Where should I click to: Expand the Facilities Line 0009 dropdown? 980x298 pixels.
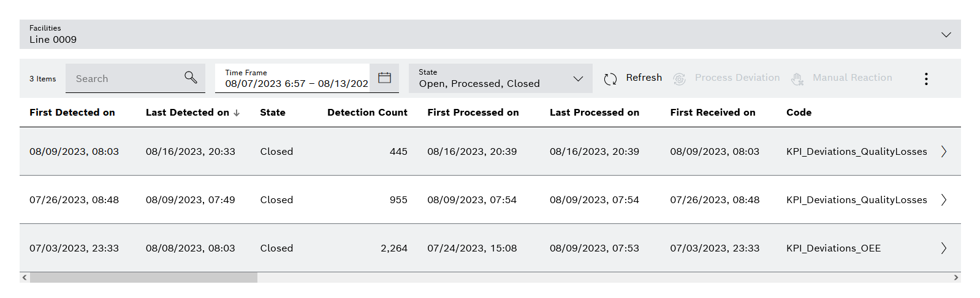pos(946,35)
